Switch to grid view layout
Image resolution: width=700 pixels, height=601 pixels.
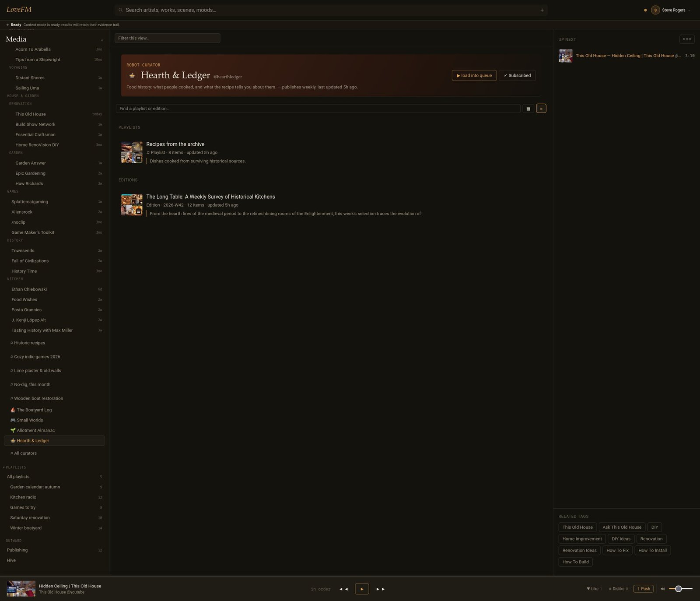coord(528,109)
